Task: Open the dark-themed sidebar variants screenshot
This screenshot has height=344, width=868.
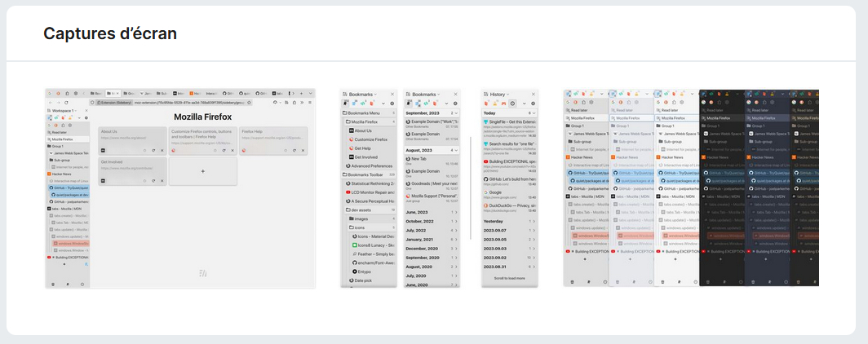Action: point(691,188)
